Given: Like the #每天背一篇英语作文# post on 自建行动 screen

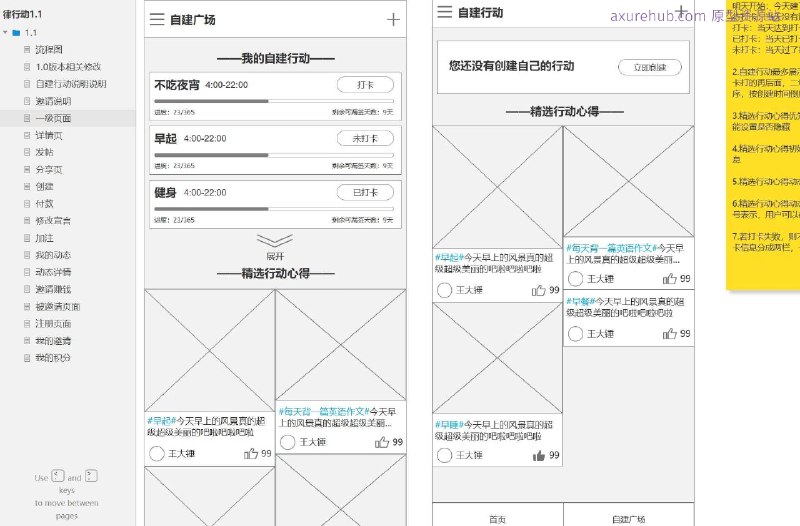Looking at the screenshot, I should point(669,279).
